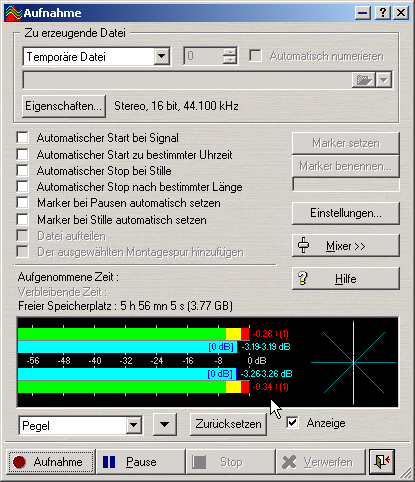The height and width of the screenshot is (482, 415).
Task: Check Automatischer Stop bei Stille
Action: click(x=23, y=171)
